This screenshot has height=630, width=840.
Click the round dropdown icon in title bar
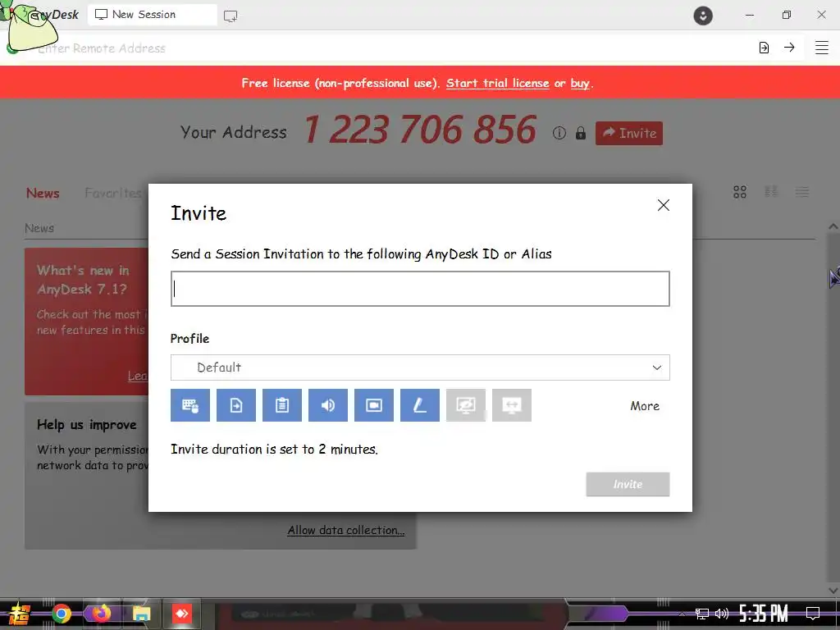703,15
